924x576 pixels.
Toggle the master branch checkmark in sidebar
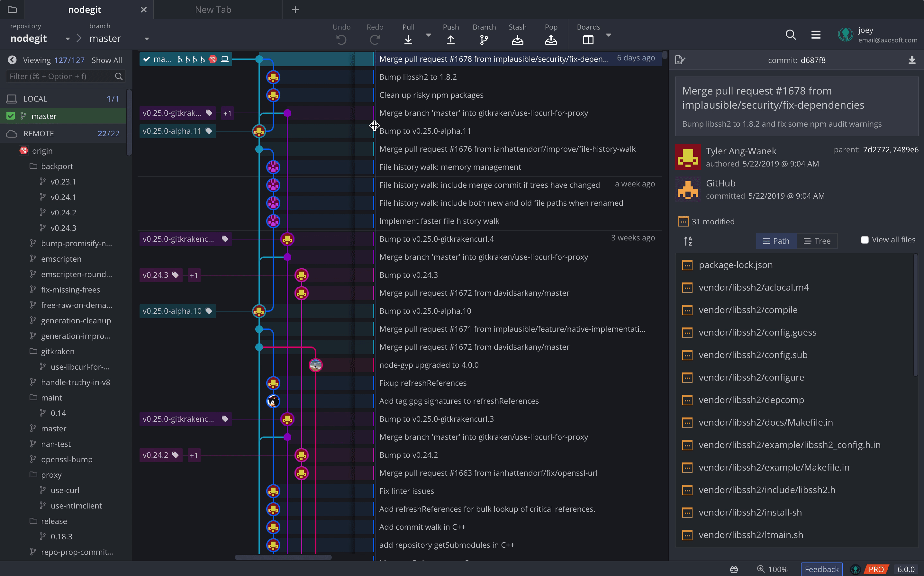(x=11, y=116)
